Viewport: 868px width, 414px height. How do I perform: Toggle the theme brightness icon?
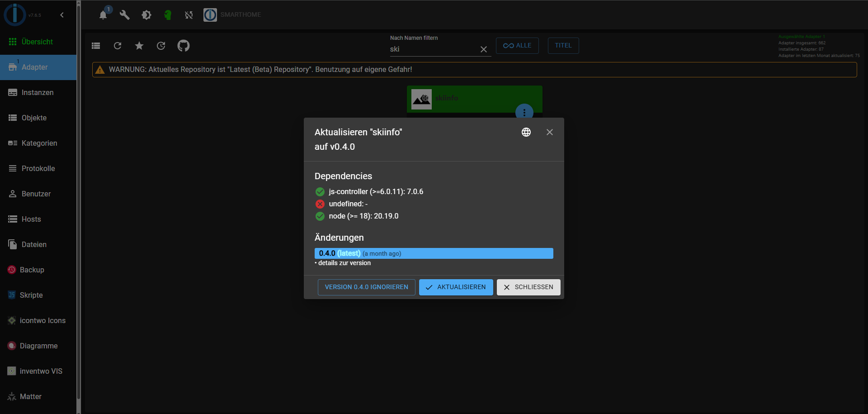(x=146, y=15)
